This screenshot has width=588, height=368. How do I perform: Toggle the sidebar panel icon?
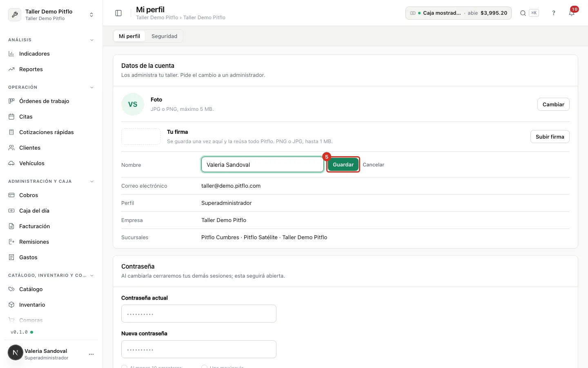coord(118,13)
